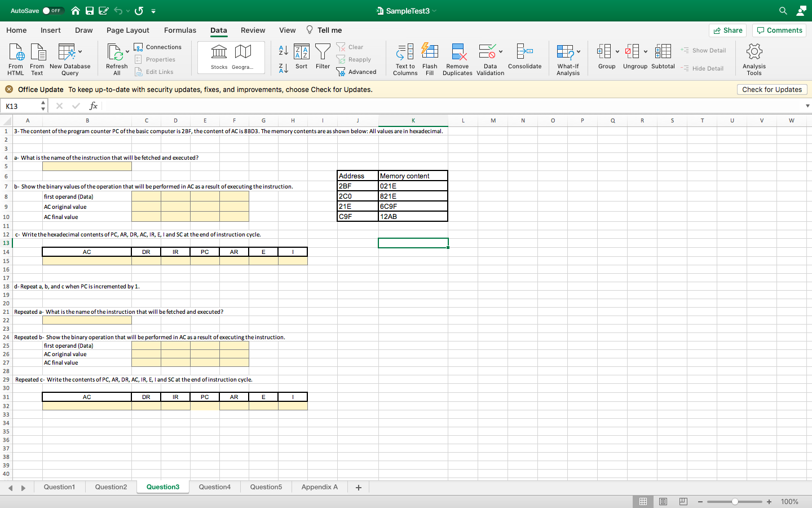
Task: Expand the Ungroup dropdown arrow
Action: pyautogui.click(x=646, y=51)
